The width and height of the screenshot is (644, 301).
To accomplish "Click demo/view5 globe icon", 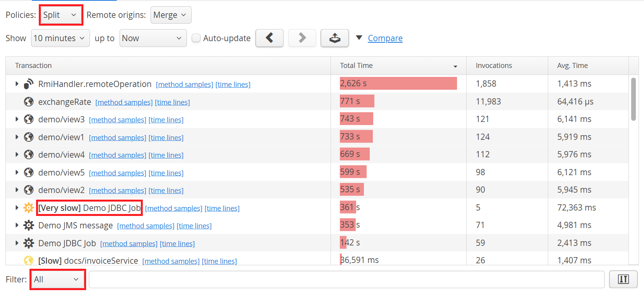I will (x=29, y=172).
